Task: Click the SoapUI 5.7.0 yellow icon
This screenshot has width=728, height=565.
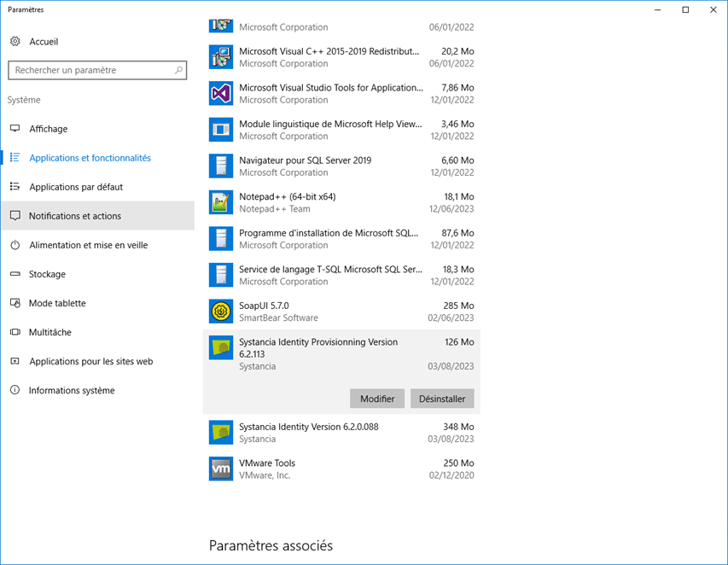Action: coord(220,312)
